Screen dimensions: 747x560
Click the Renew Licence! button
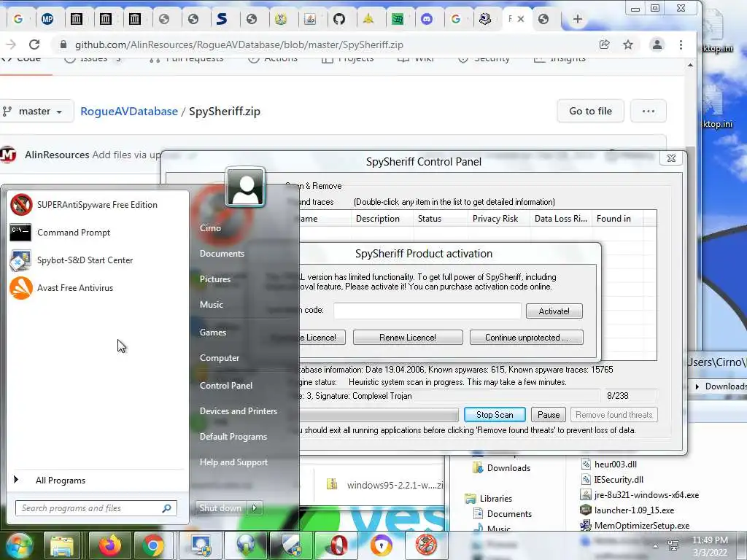pos(407,337)
